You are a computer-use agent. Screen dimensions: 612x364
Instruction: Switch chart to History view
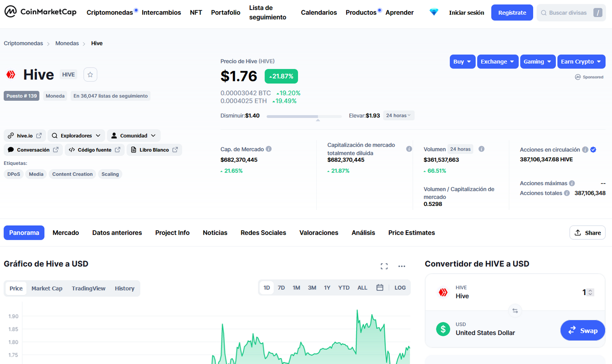(125, 288)
